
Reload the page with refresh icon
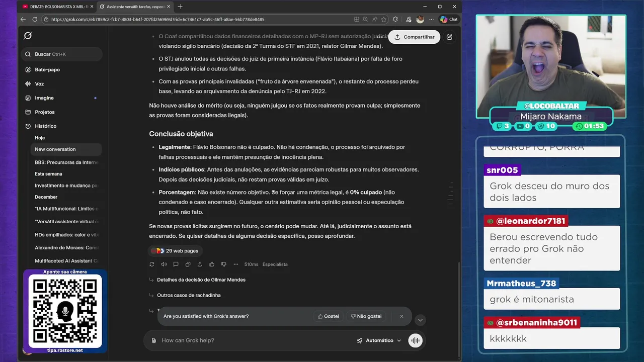[x=35, y=19]
